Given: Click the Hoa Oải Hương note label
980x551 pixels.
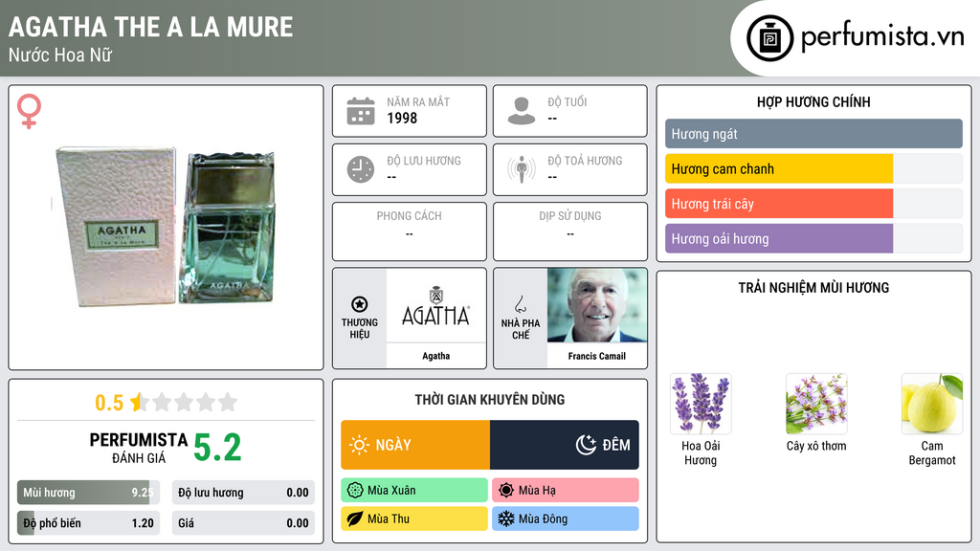Looking at the screenshot, I should 700,452.
